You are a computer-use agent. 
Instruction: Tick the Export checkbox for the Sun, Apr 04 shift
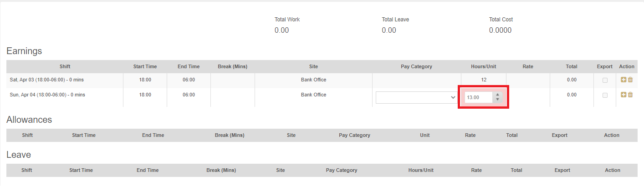(605, 95)
